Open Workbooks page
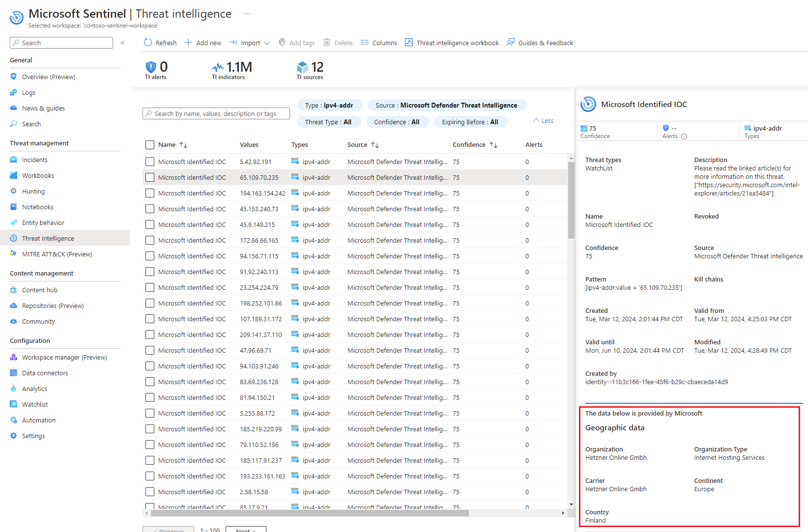 (x=38, y=175)
